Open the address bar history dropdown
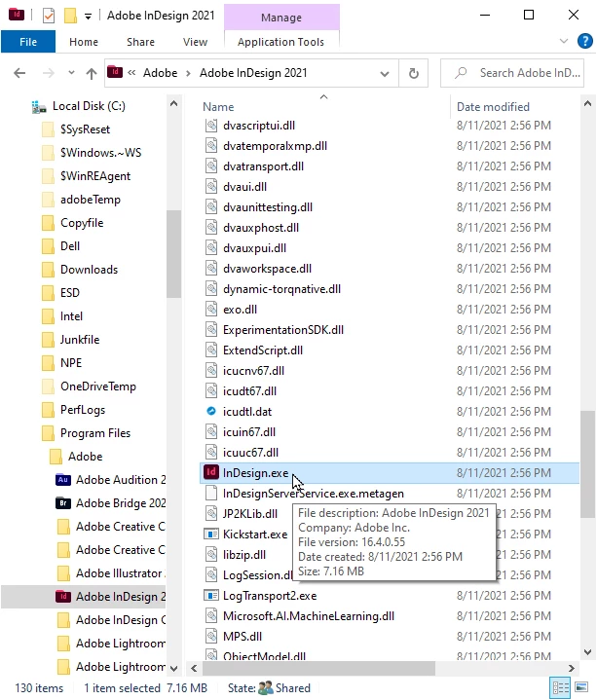The width and height of the screenshot is (597, 700). coord(385,74)
